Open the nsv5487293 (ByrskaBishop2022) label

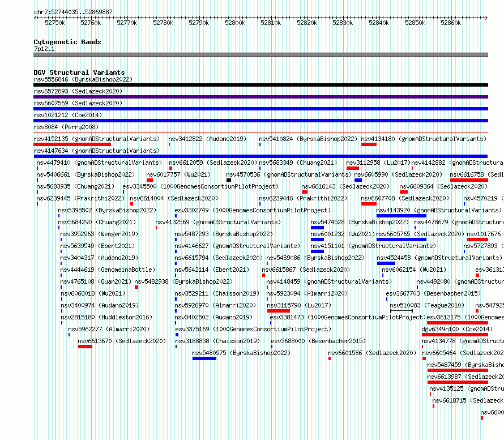[x=224, y=234]
